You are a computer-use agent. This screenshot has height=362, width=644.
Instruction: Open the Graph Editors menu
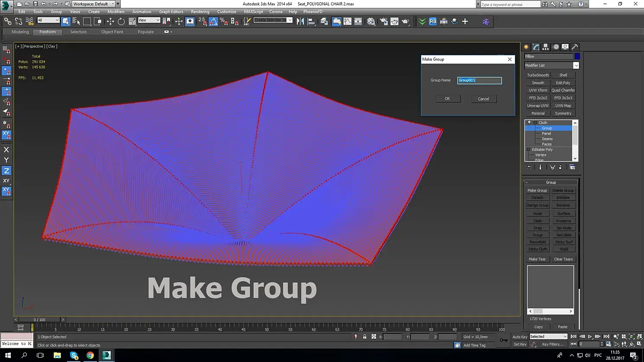[171, 12]
